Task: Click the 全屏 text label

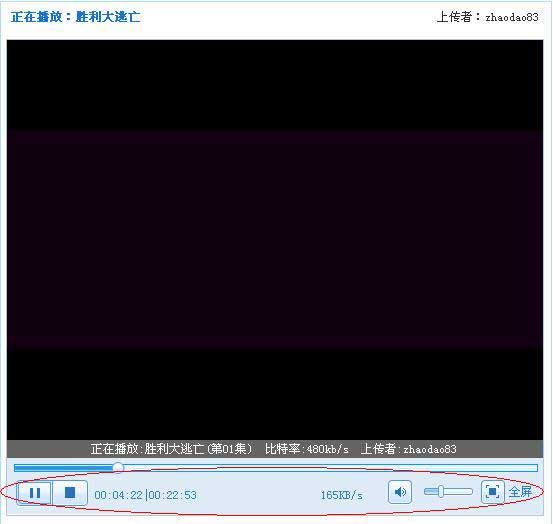Action: (x=520, y=492)
